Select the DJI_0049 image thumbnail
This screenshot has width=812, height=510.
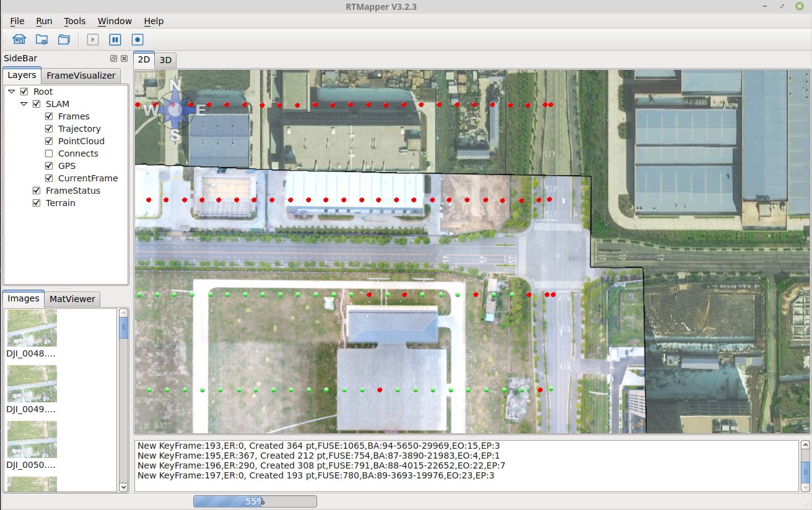[x=32, y=384]
